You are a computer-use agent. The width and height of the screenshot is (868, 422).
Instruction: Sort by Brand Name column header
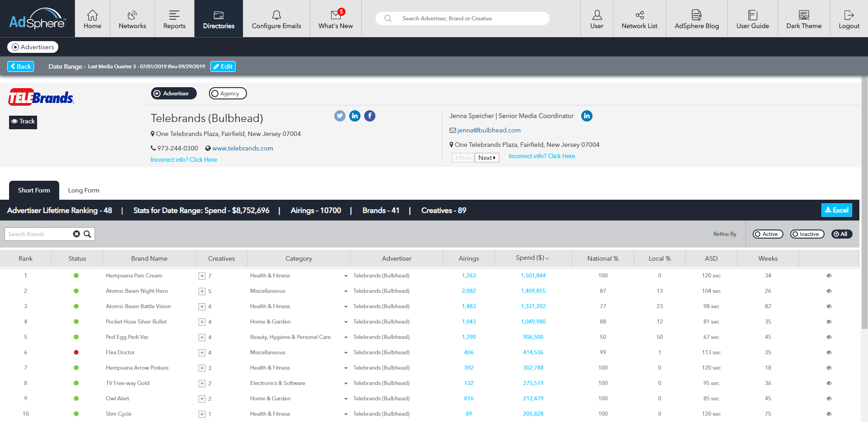149,258
